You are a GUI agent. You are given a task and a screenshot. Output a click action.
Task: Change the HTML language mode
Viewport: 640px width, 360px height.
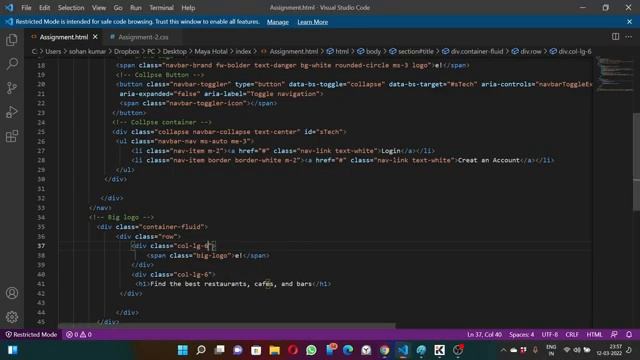point(594,334)
